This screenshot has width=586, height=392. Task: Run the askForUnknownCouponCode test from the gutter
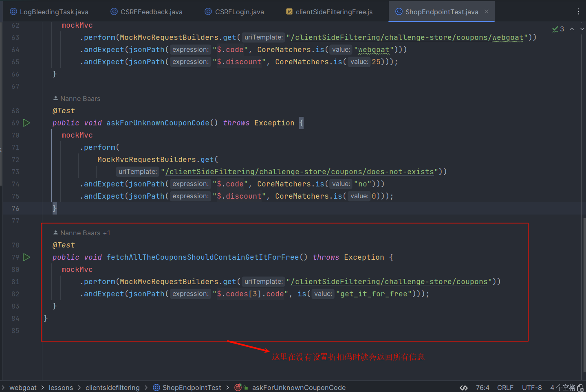click(x=26, y=123)
